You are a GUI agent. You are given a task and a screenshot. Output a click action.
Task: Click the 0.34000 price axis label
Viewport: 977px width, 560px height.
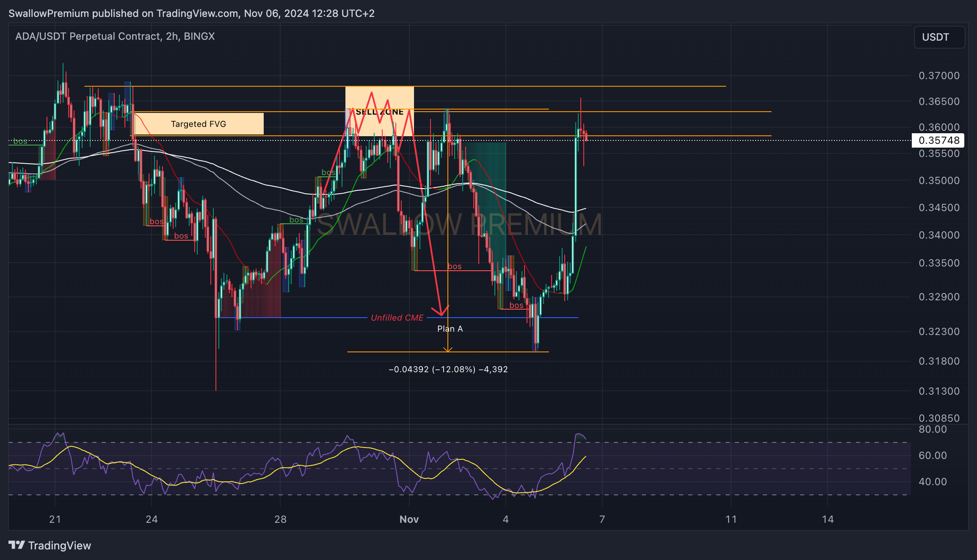click(939, 235)
